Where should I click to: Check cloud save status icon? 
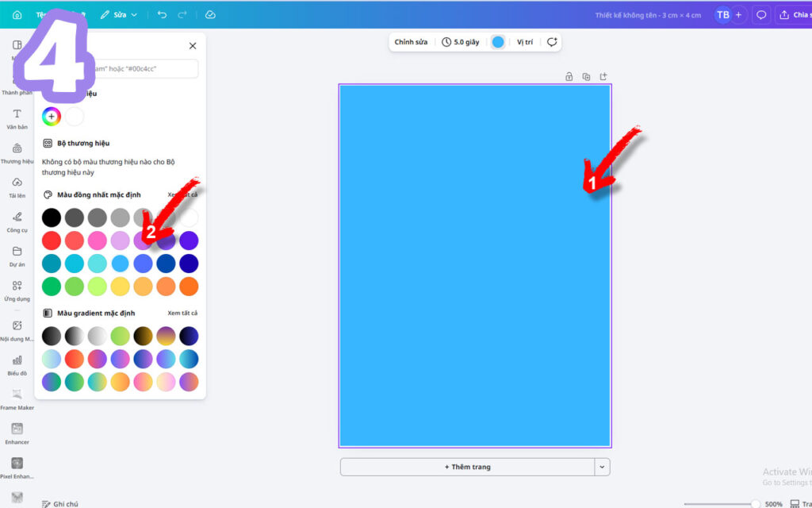click(210, 15)
